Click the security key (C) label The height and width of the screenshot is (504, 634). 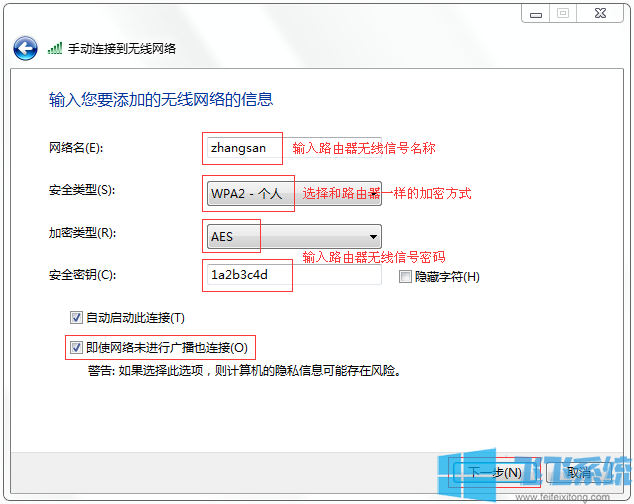pyautogui.click(x=82, y=275)
